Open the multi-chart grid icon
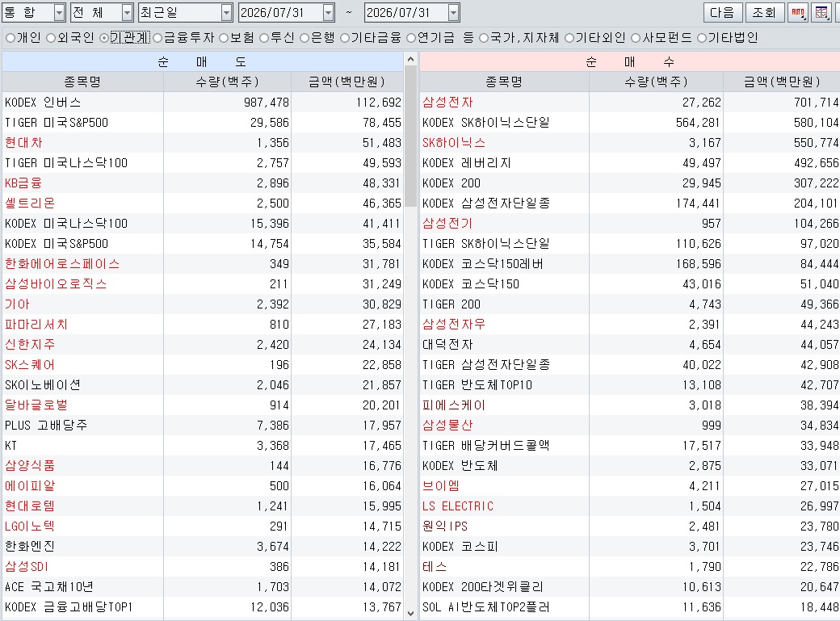 tap(821, 12)
